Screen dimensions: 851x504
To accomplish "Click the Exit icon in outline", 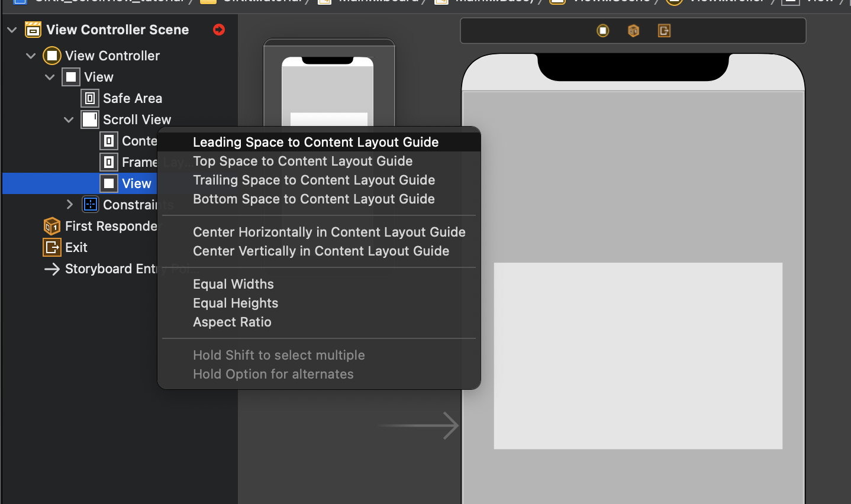I will (52, 247).
